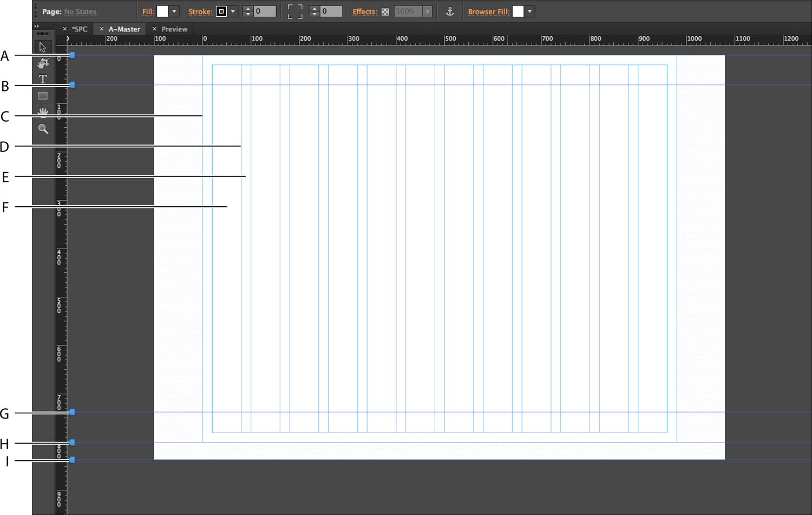The height and width of the screenshot is (515, 812).
Task: Click the Effects checkerboard icon
Action: pyautogui.click(x=385, y=12)
